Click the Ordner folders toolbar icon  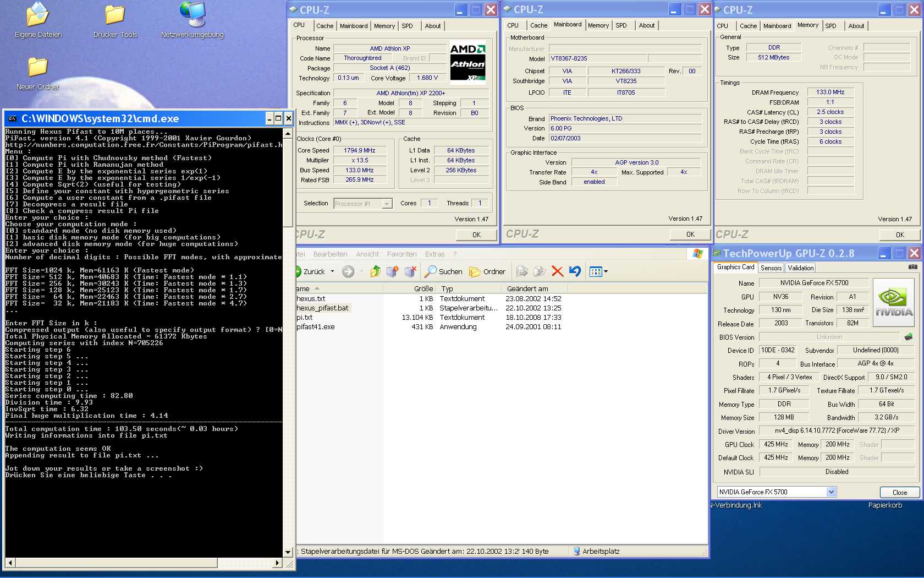[475, 272]
